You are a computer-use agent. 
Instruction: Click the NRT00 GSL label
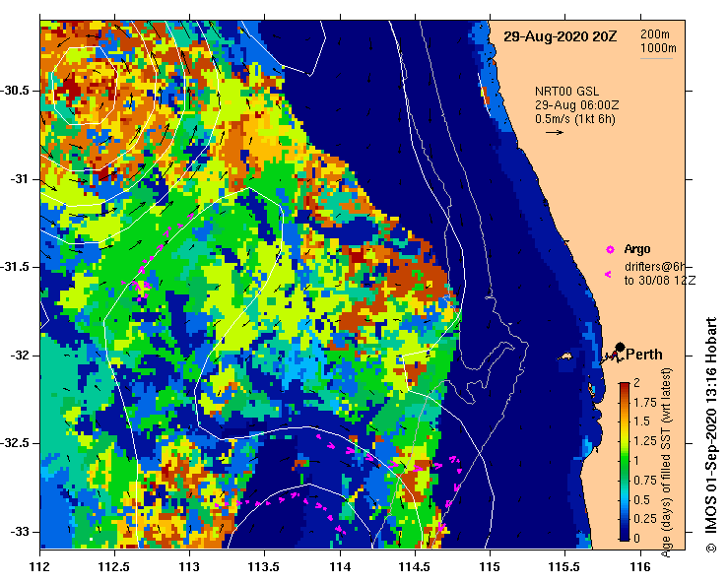[x=566, y=92]
